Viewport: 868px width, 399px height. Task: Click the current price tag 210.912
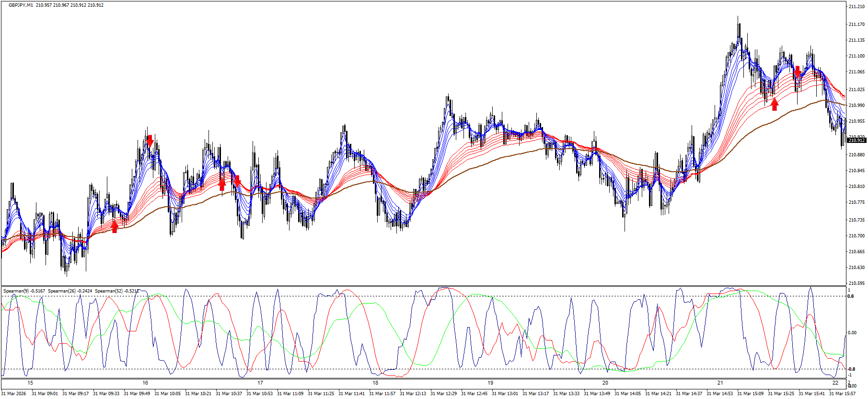click(856, 140)
